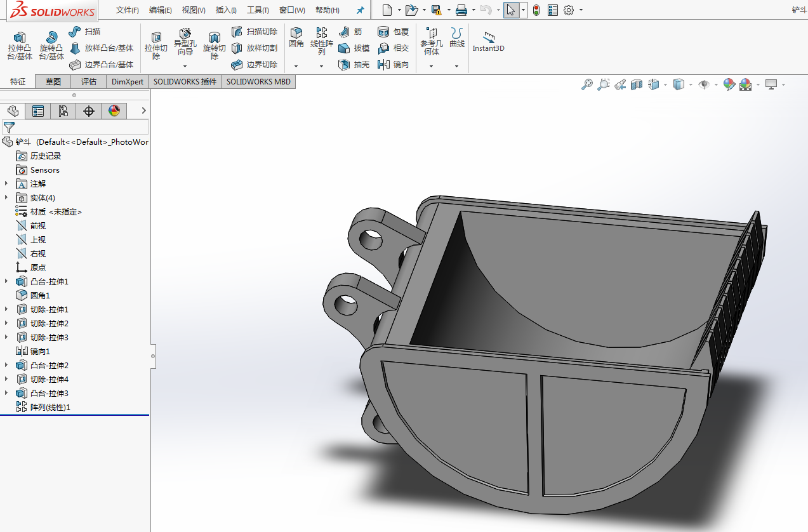Open the dropdown under 异型孔向导

coord(185,66)
